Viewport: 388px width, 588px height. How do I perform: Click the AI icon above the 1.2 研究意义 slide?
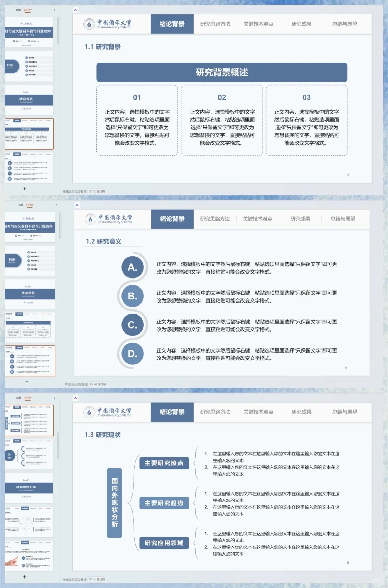click(77, 205)
